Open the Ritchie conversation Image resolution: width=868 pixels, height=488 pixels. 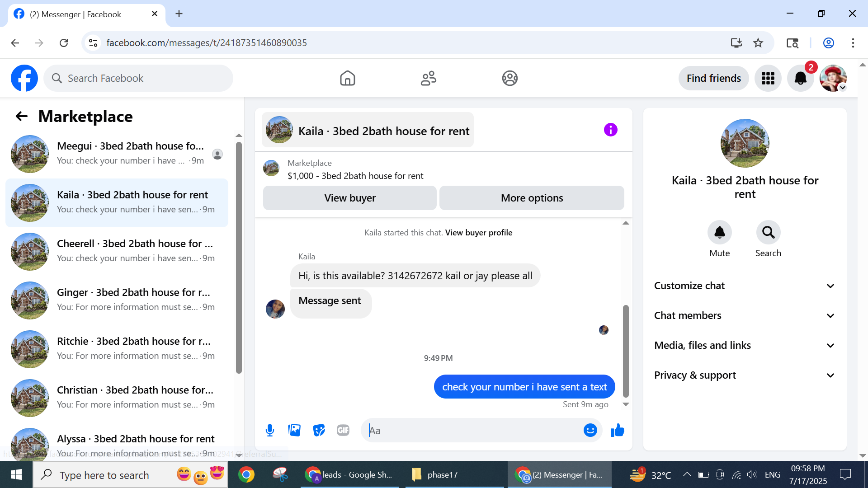(117, 349)
